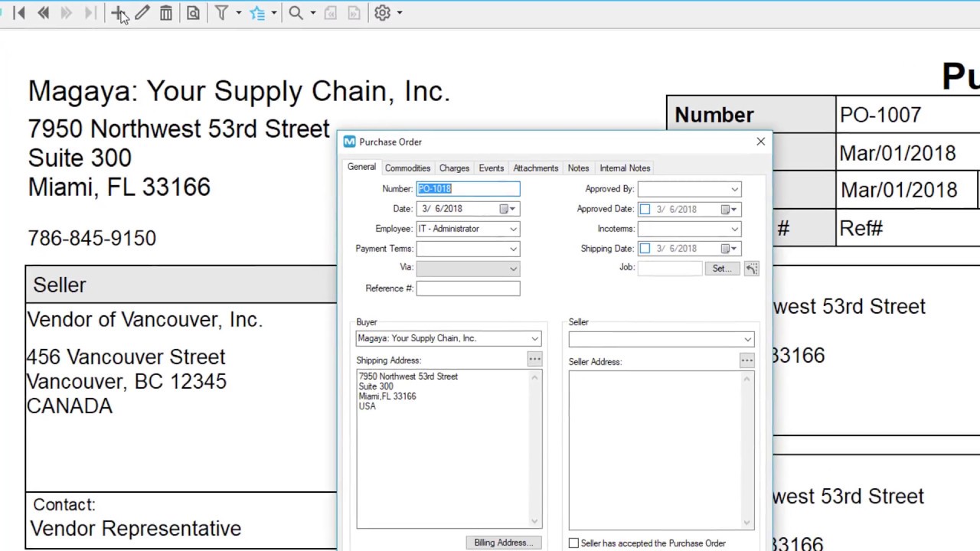Open Shipping Address ellipsis button
The height and width of the screenshot is (551, 980).
(534, 360)
